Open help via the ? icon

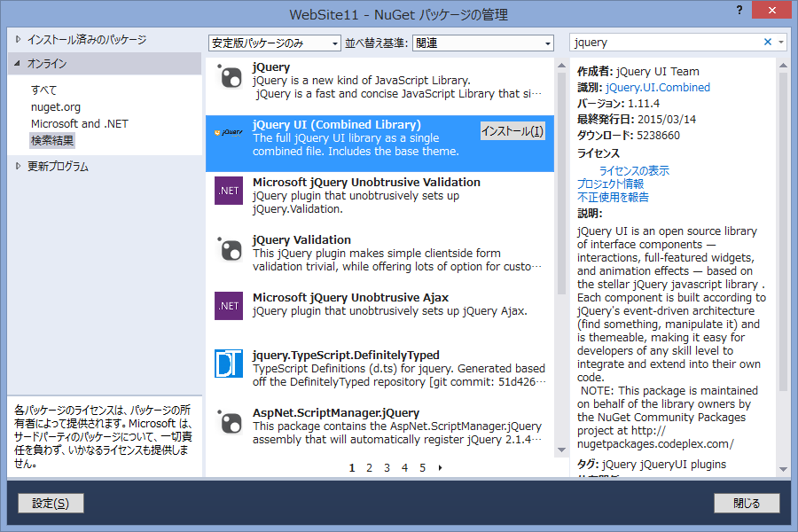[739, 11]
